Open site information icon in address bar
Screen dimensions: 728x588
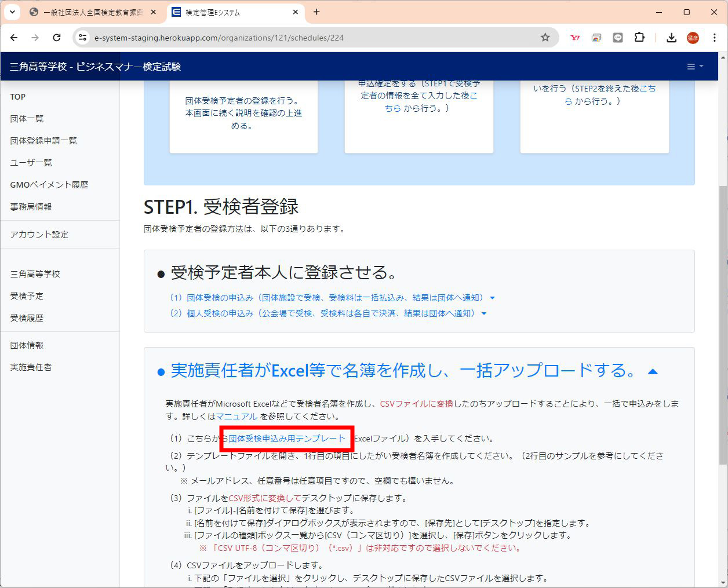(x=83, y=38)
